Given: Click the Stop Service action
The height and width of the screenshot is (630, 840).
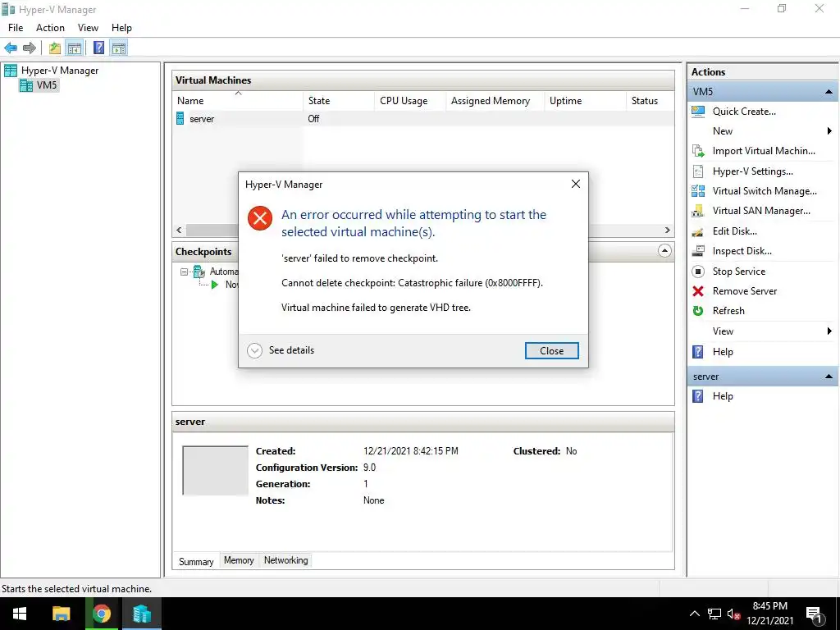Looking at the screenshot, I should point(739,271).
